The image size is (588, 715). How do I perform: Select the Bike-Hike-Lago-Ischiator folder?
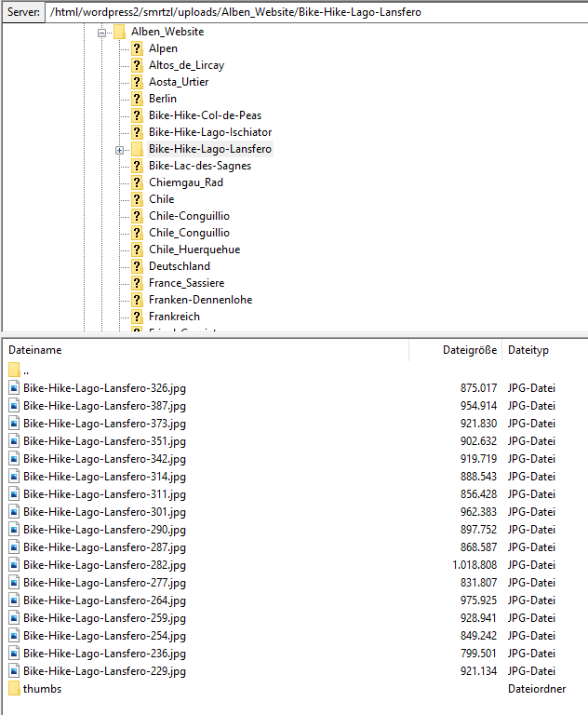pyautogui.click(x=210, y=132)
